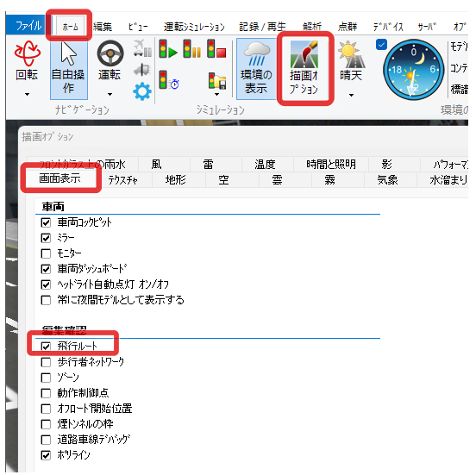Select the 晴天 sunny weather icon
The image size is (476, 475).
351,60
